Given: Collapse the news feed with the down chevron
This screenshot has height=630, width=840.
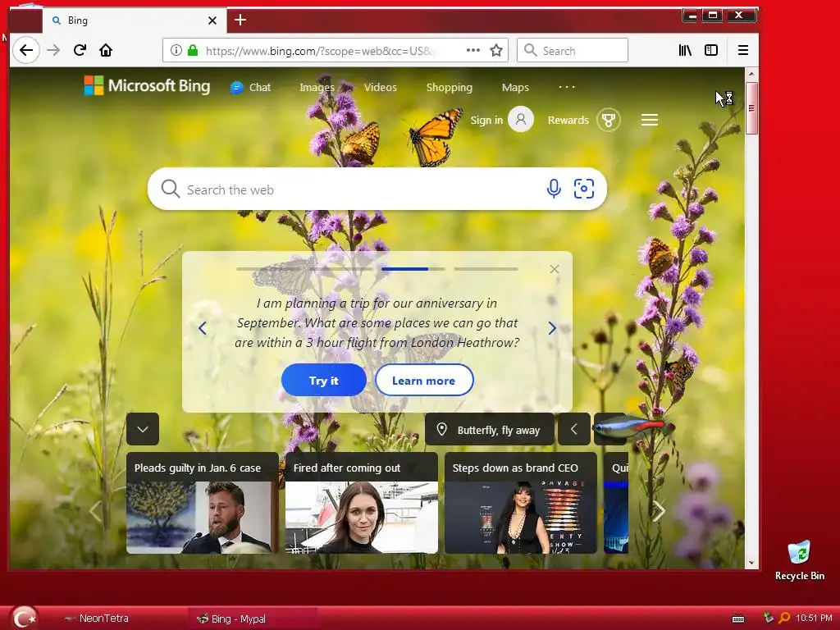Looking at the screenshot, I should (143, 429).
